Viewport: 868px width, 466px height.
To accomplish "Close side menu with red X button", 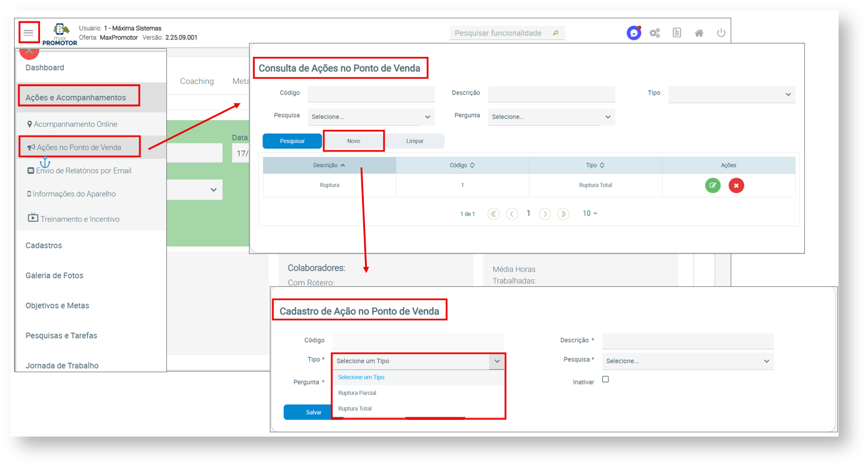I will (x=29, y=52).
